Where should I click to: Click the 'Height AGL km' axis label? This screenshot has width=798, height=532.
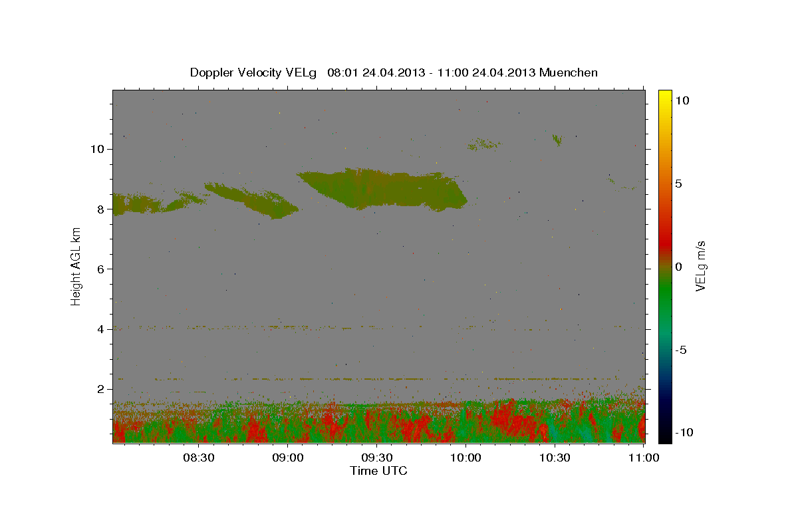click(x=76, y=266)
